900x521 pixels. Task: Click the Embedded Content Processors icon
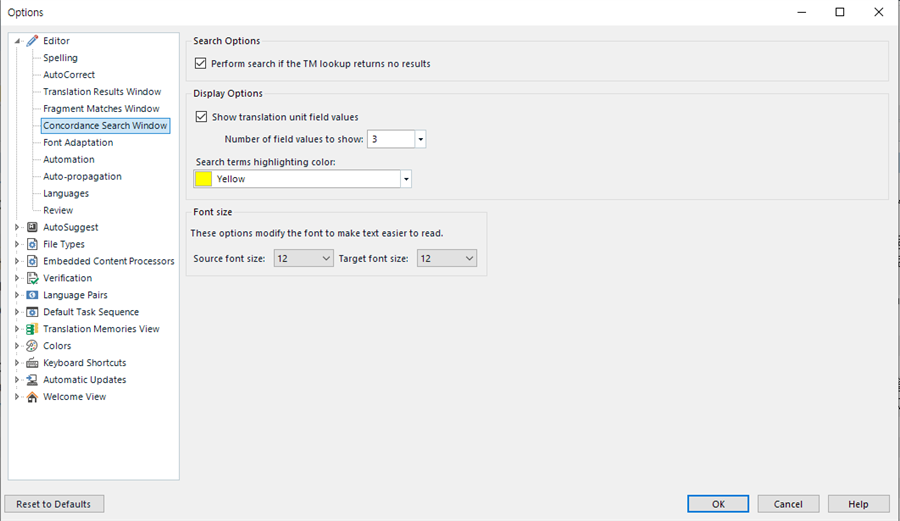pyautogui.click(x=33, y=261)
